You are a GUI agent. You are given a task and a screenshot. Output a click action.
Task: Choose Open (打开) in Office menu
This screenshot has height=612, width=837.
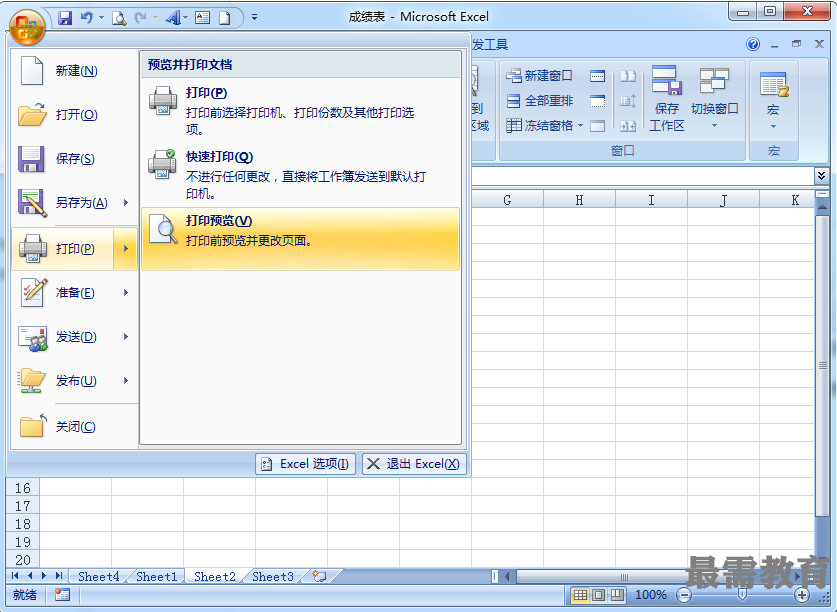click(x=74, y=114)
